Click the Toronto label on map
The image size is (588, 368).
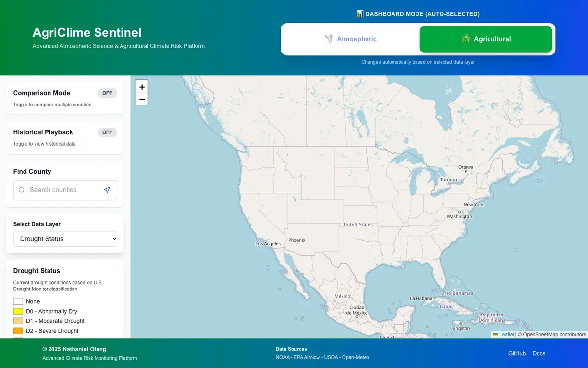coord(448,180)
